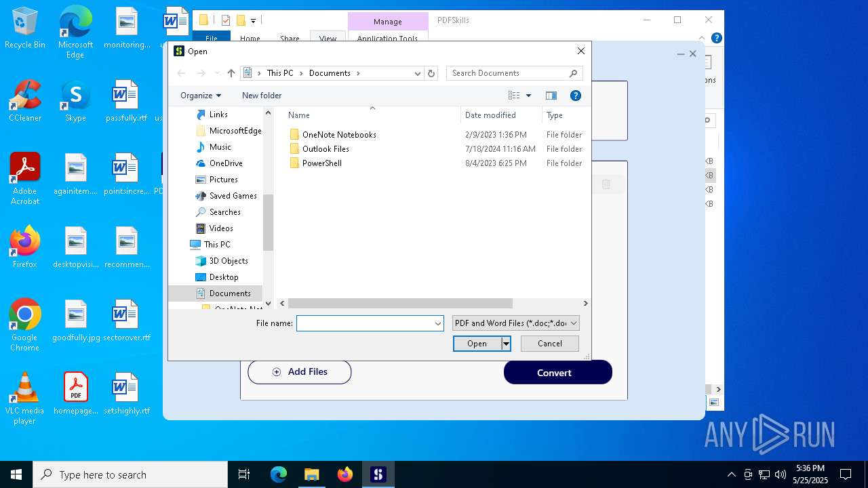This screenshot has width=868, height=488.
Task: Open the Organize menu
Action: [201, 96]
